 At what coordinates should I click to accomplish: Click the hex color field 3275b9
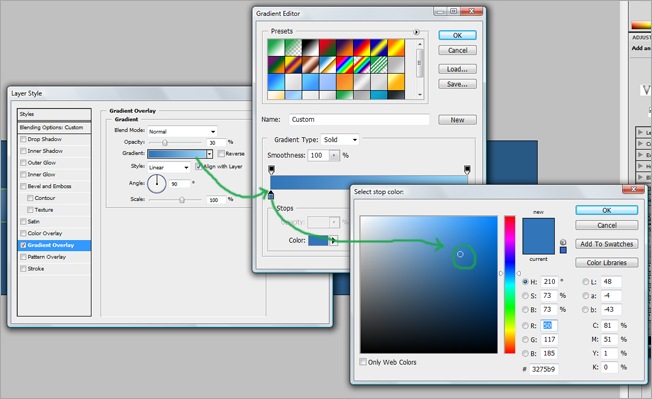pos(543,369)
